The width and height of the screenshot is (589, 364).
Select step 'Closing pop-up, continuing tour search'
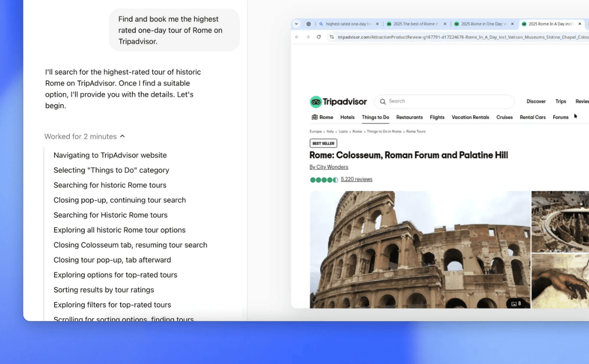[x=120, y=200]
